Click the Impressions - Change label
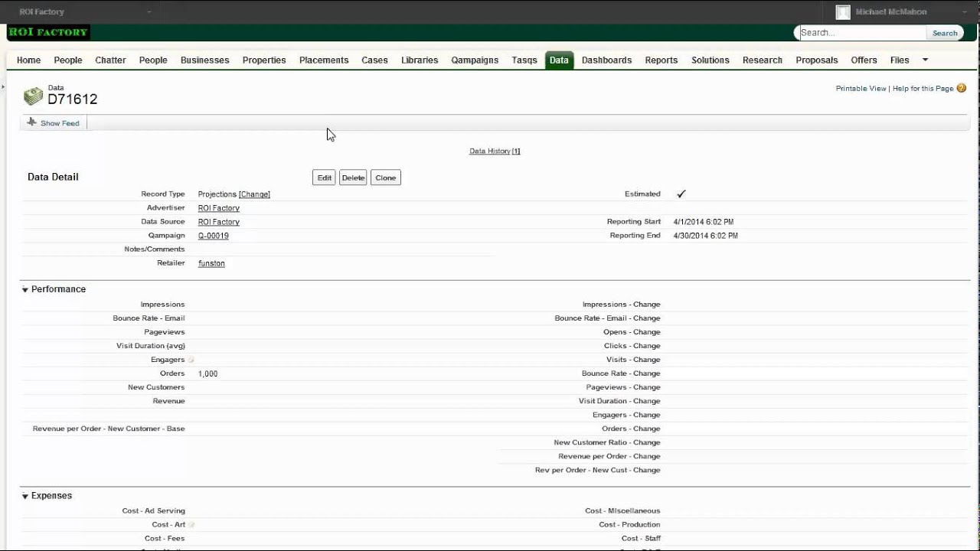Viewport: 980px width, 551px height. pyautogui.click(x=621, y=305)
